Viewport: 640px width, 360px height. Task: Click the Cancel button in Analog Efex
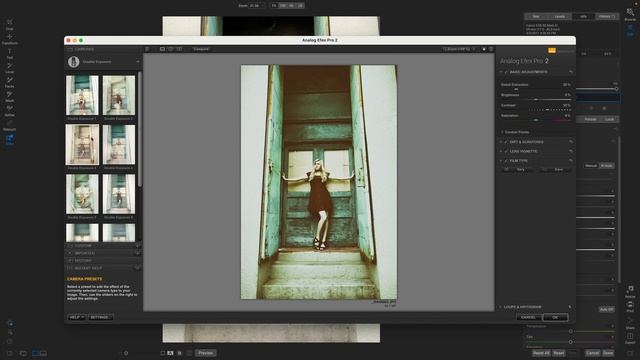529,317
